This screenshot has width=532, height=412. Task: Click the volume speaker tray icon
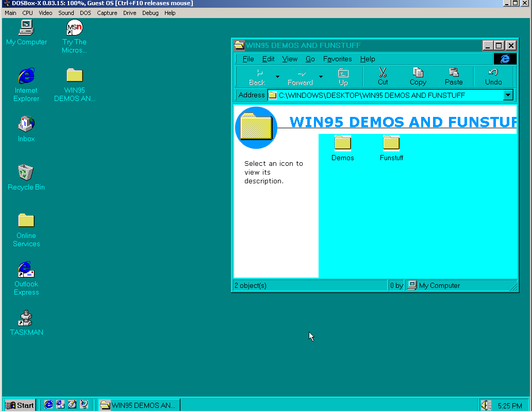coord(485,406)
